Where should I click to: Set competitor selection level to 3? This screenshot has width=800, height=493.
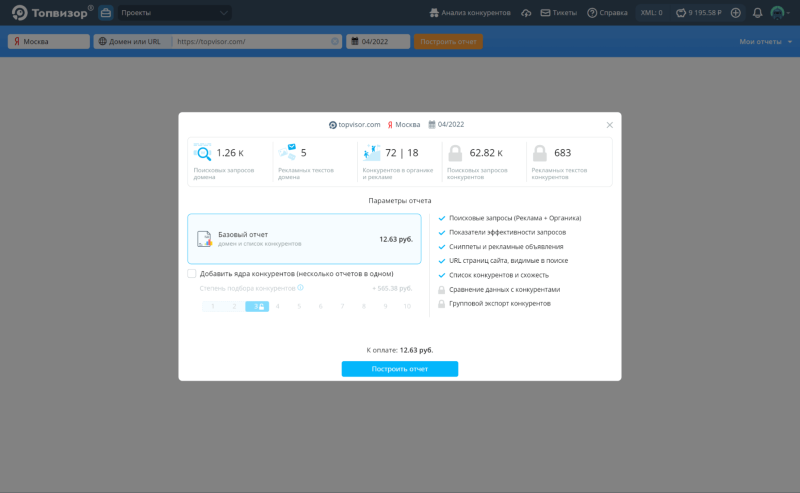coord(256,306)
